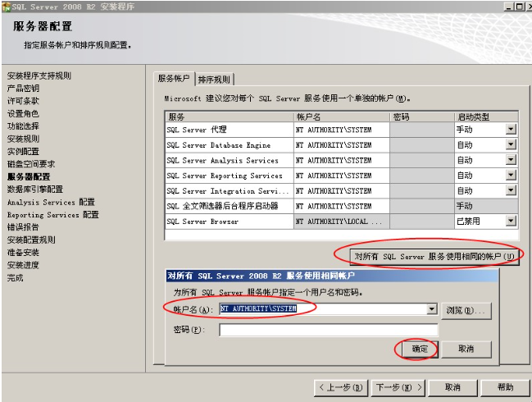Expand the 帐户名 combo box arrow in dialog

431,309
